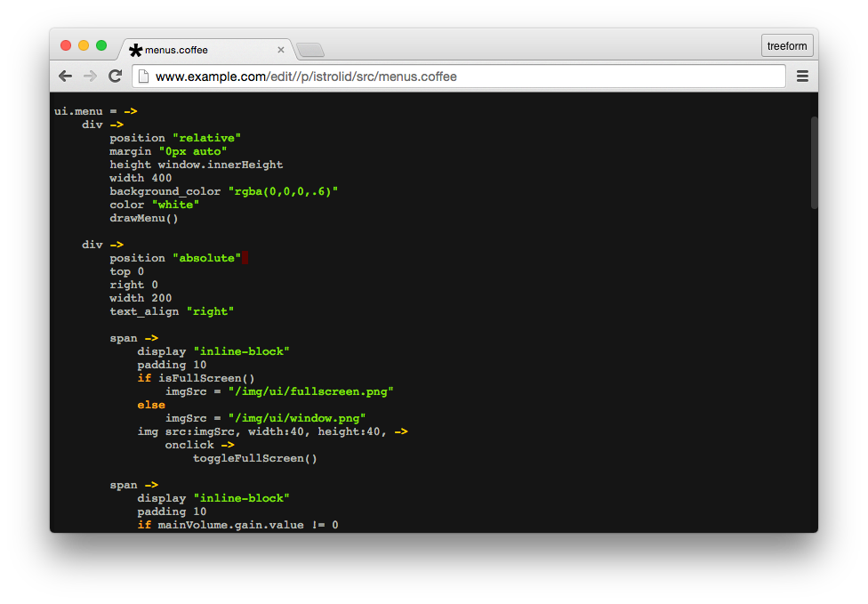Click the red close window control
Viewport: 868px width, 604px height.
[x=66, y=44]
